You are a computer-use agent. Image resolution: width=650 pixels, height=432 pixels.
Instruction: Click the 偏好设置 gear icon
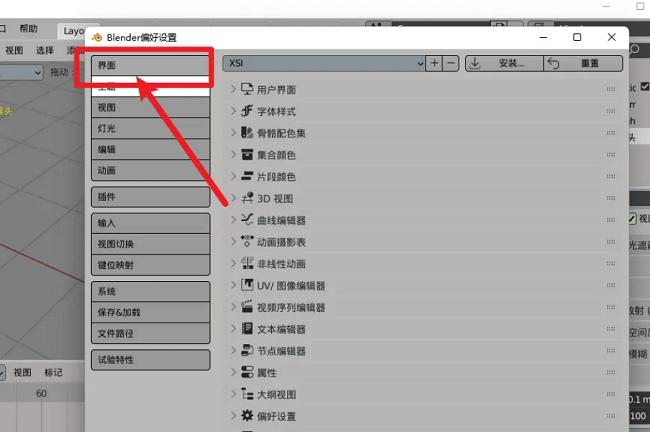pos(247,416)
